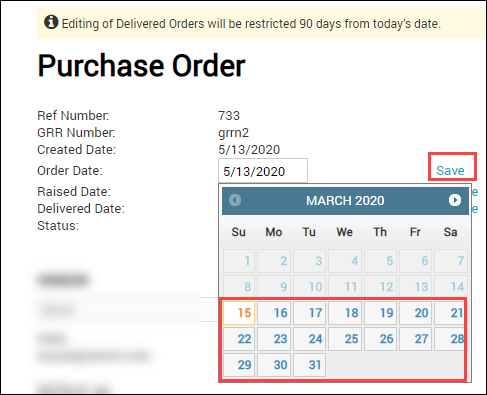487x395 pixels.
Task: Click the Created Date label
Action: (x=77, y=150)
